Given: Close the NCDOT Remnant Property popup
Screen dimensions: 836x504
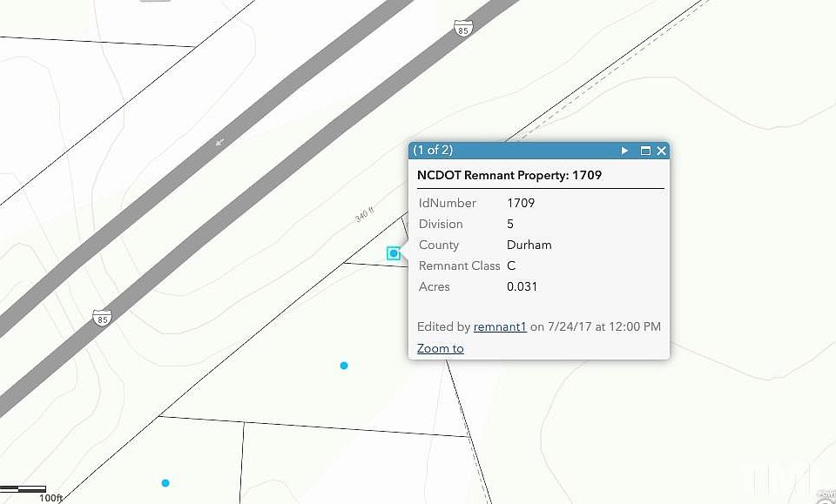Looking at the screenshot, I should click(x=662, y=151).
